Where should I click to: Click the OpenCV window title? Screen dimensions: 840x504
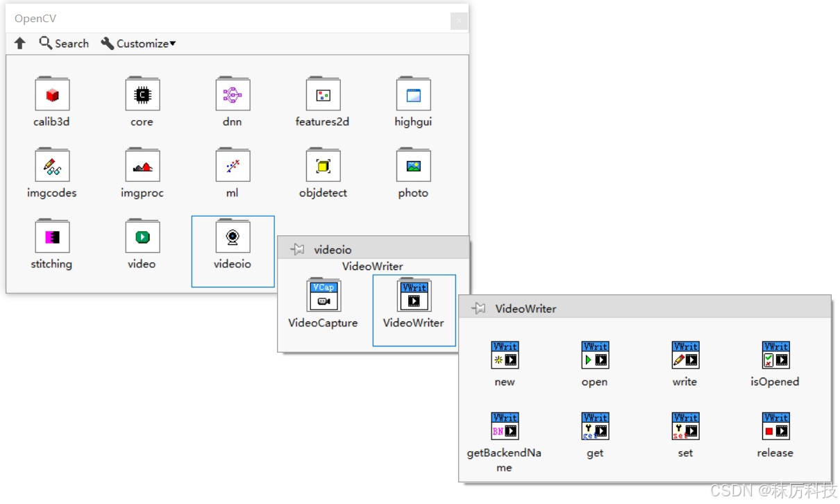(x=35, y=19)
